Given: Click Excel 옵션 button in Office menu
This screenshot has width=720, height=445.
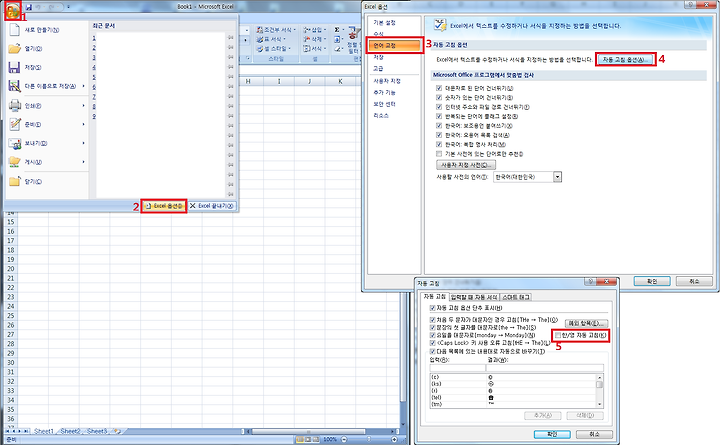Looking at the screenshot, I should coord(164,206).
